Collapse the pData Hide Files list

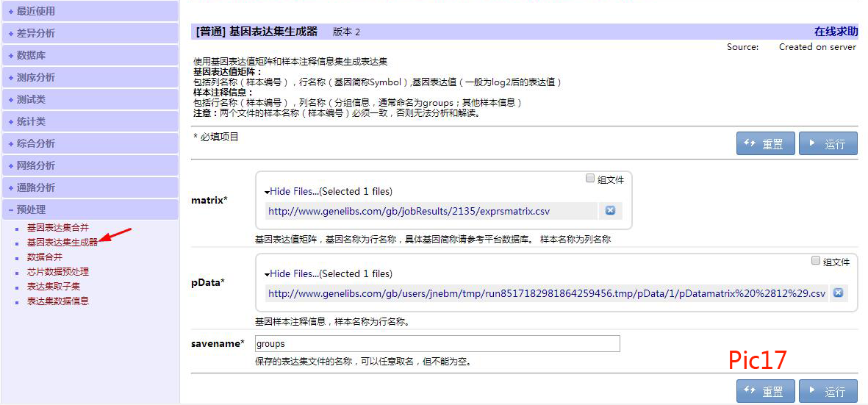[292, 273]
